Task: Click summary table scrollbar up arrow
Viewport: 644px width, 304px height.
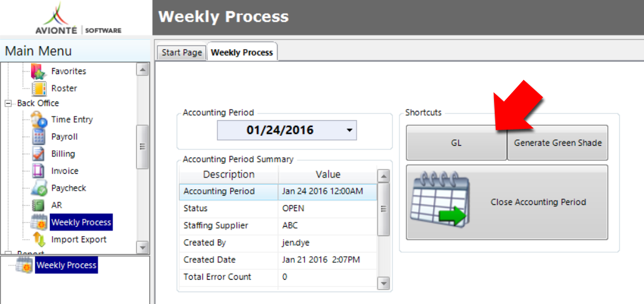Action: coord(383,177)
